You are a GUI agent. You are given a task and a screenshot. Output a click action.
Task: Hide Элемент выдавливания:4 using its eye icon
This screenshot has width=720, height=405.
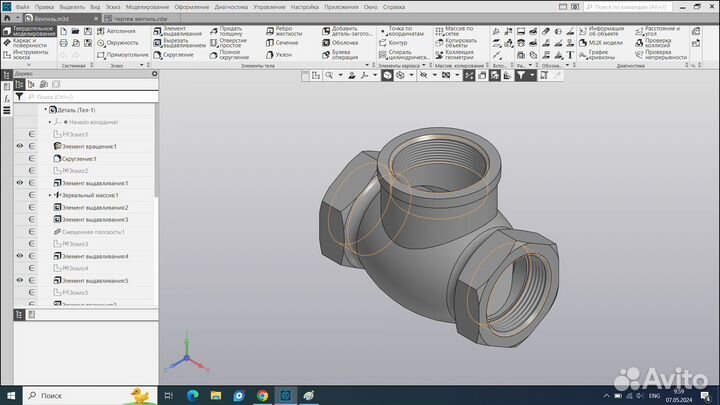coord(20,256)
